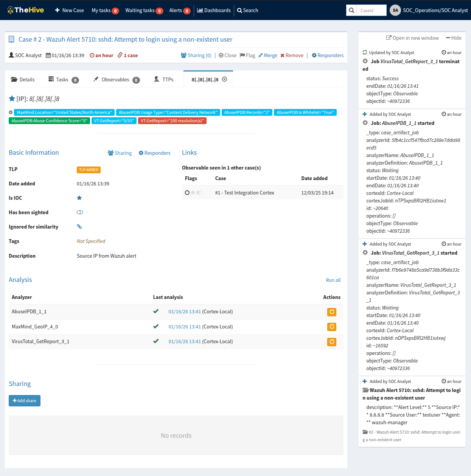Click the SA user avatar
The image size is (471, 476).
[395, 10]
